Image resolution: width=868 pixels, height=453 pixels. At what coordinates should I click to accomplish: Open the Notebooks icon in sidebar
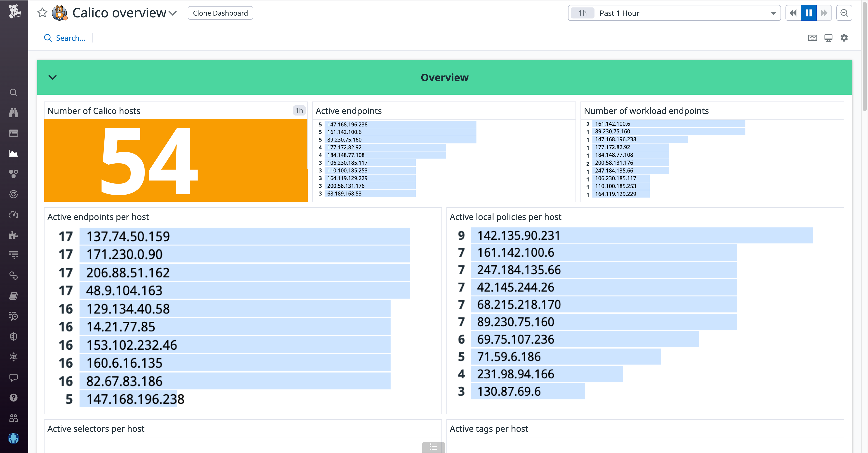point(14,296)
